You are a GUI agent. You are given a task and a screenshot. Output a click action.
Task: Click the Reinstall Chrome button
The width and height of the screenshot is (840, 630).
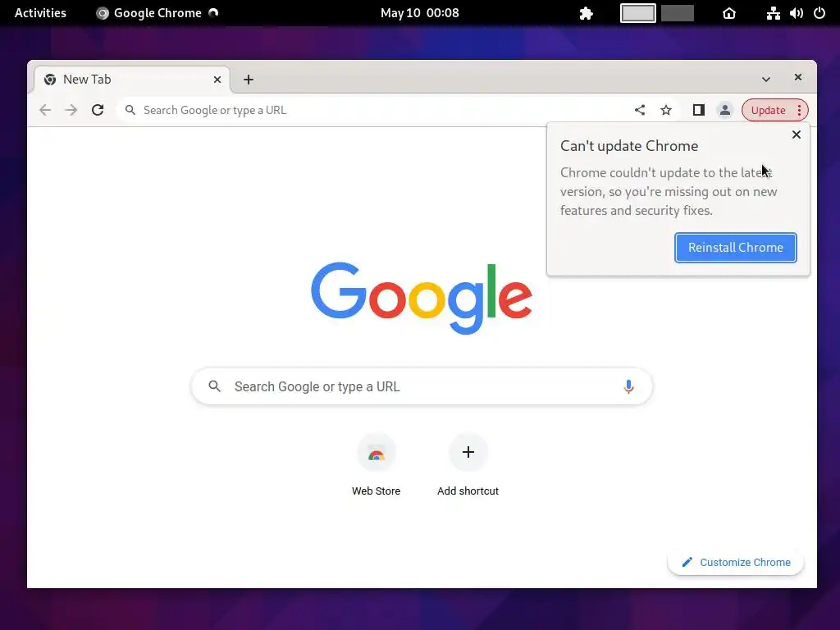pyautogui.click(x=736, y=248)
